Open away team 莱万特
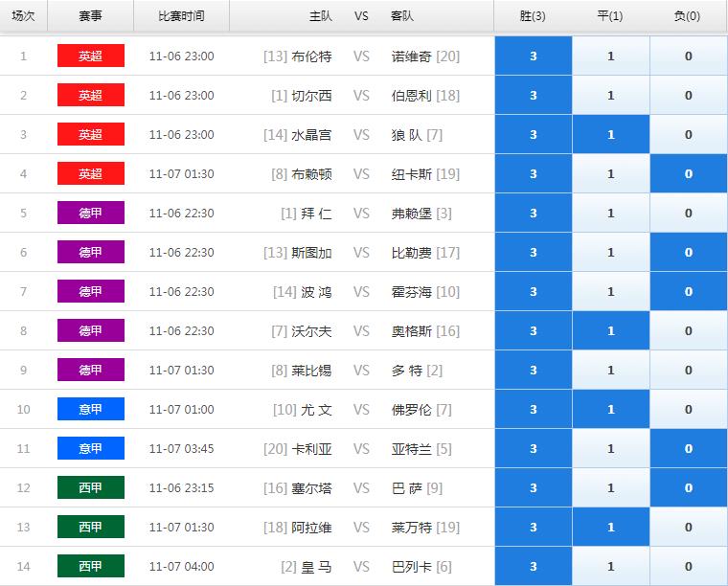This screenshot has width=728, height=586. 411,527
